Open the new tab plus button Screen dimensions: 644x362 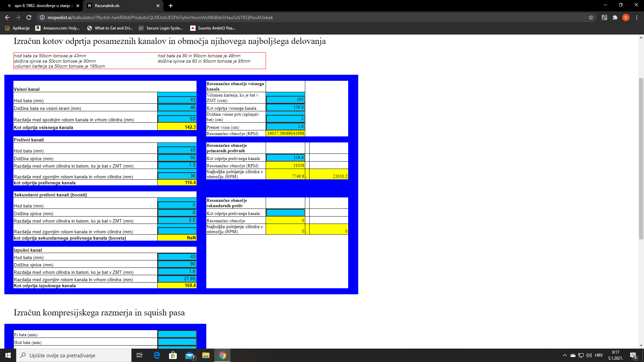coord(171,6)
